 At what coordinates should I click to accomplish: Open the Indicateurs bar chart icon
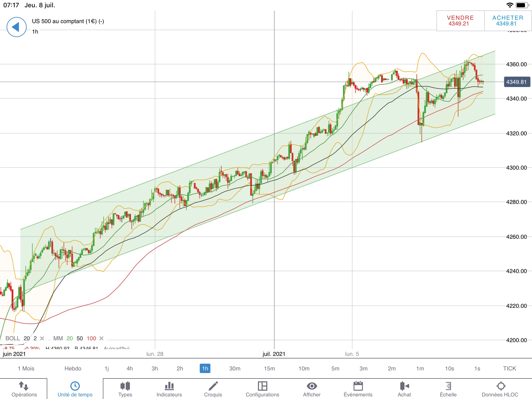pyautogui.click(x=169, y=386)
